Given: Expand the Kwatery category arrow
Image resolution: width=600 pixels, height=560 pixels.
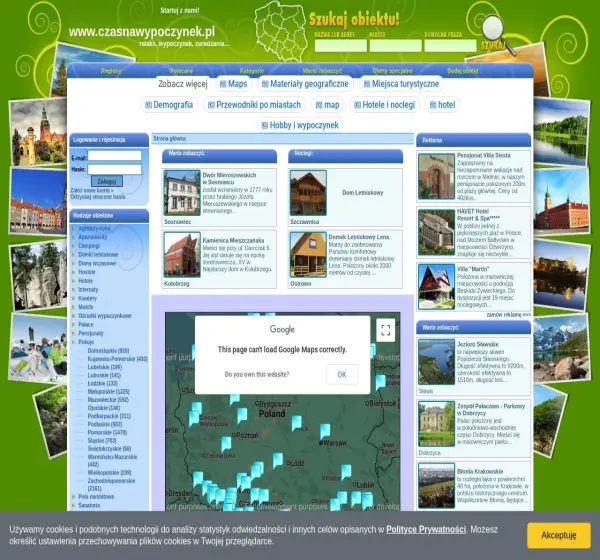Looking at the screenshot, I should point(73,299).
